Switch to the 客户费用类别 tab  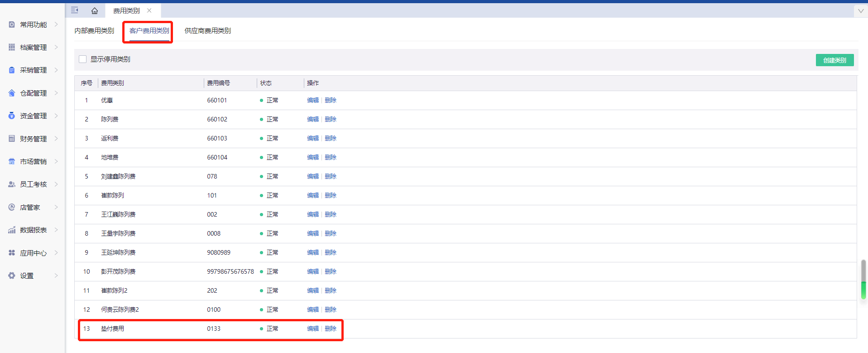coord(149,30)
